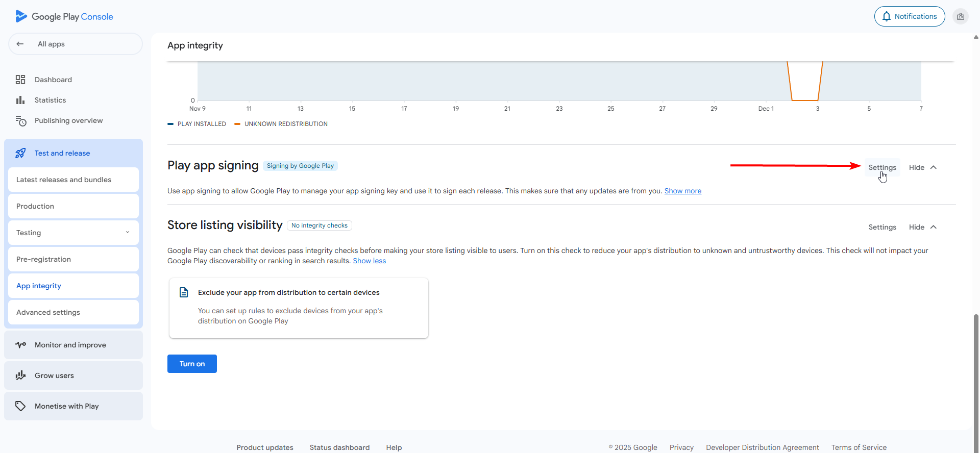Collapse Play app signing using its chevron

coord(934,167)
